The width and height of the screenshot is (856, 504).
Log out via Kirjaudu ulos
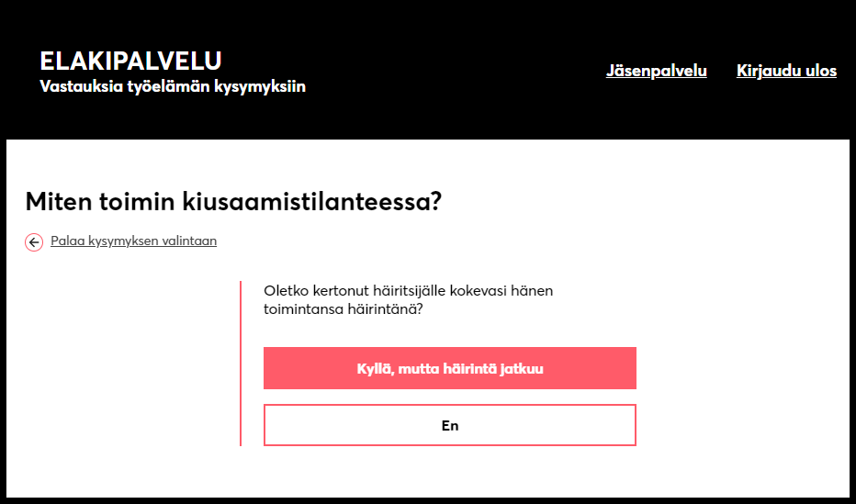pyautogui.click(x=786, y=71)
